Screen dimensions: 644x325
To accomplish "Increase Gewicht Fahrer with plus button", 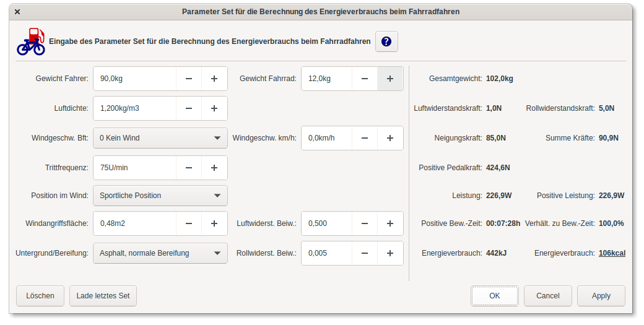I will click(x=214, y=79).
